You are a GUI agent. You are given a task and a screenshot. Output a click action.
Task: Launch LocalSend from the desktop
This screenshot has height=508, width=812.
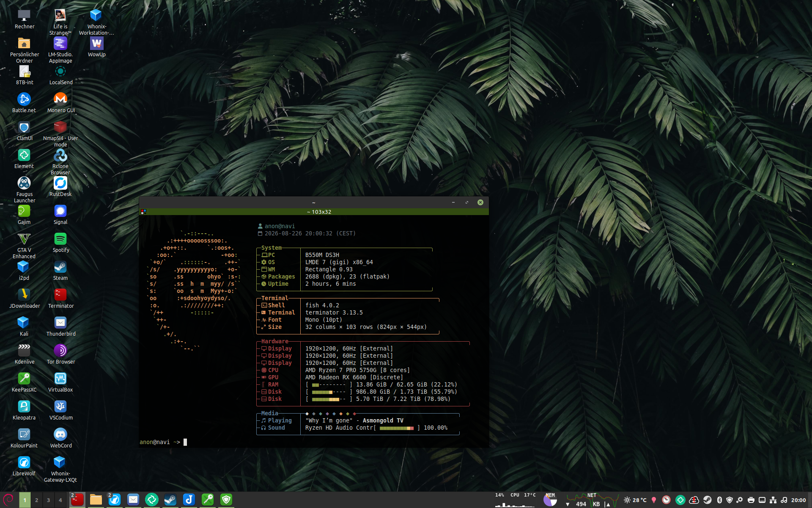(60, 75)
